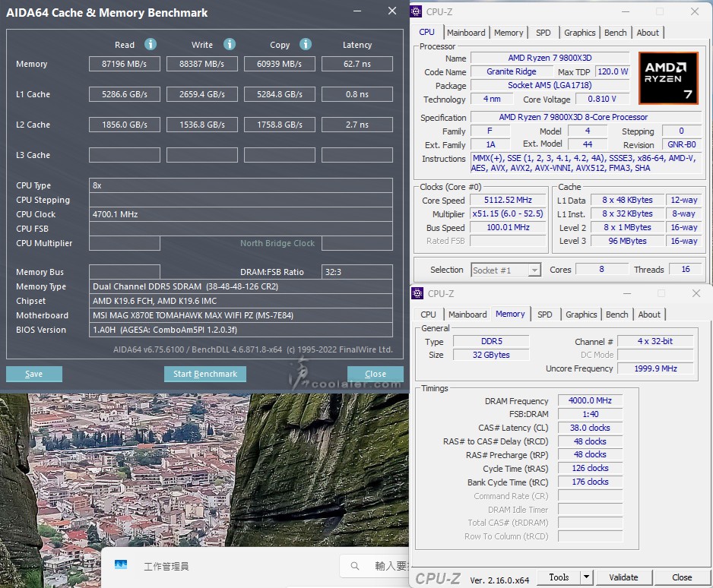The image size is (713, 588).
Task: Click the Tools button in CPU-Z
Action: click(x=559, y=577)
